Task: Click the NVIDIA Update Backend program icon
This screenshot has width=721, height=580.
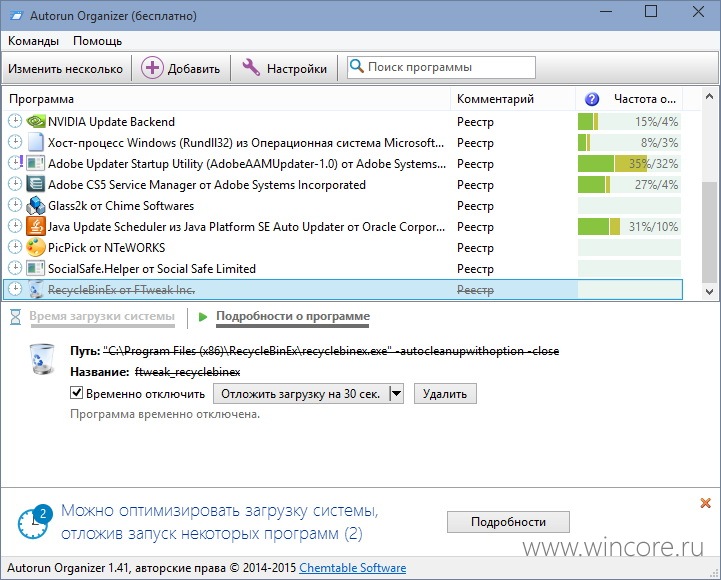Action: tap(35, 121)
